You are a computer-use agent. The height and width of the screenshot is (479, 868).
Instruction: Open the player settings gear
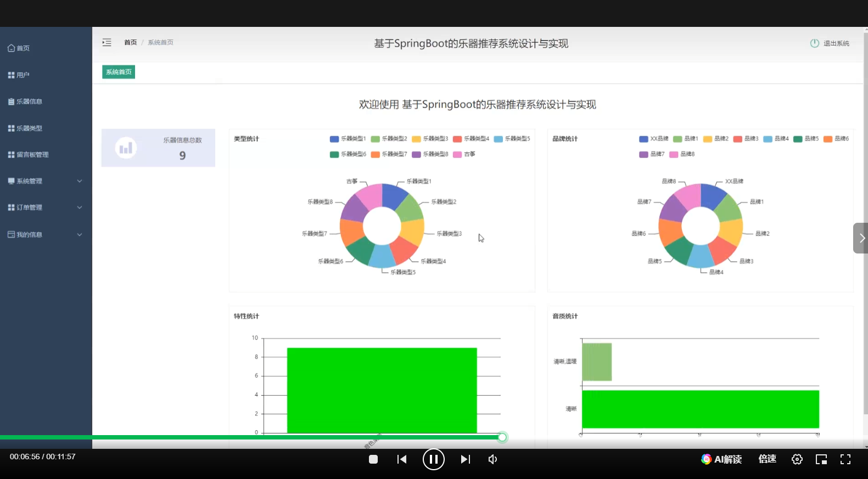pos(797,459)
